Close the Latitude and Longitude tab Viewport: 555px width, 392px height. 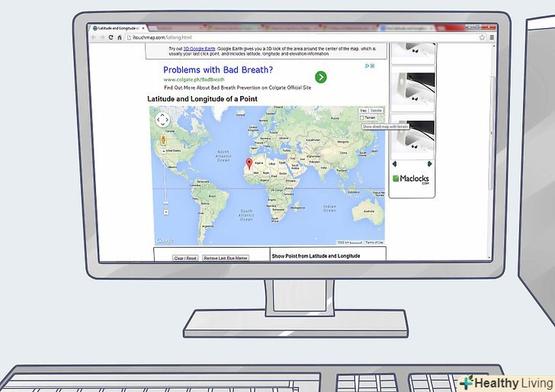coord(143,28)
